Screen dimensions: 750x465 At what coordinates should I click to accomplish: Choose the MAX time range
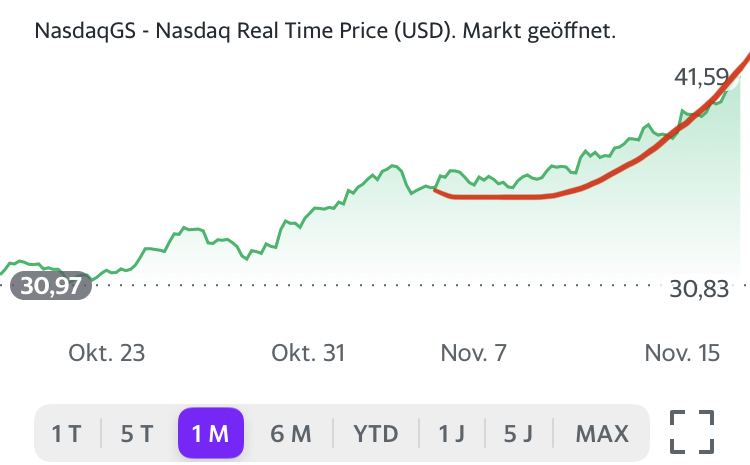602,434
